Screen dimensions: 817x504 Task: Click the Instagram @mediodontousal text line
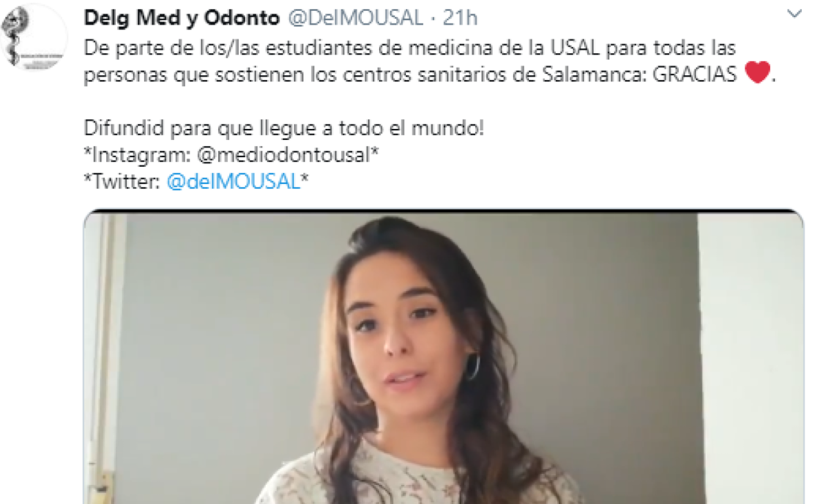tap(232, 155)
